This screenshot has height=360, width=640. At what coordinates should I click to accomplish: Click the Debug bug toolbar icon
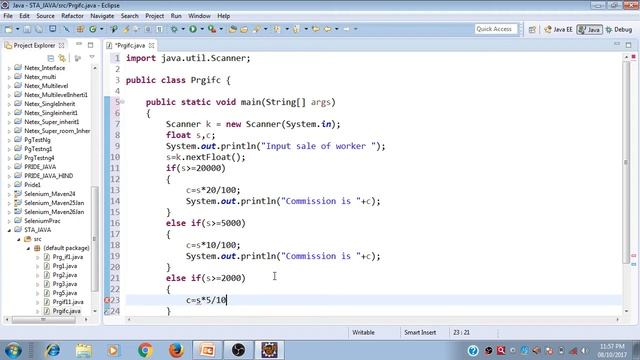pyautogui.click(x=174, y=29)
